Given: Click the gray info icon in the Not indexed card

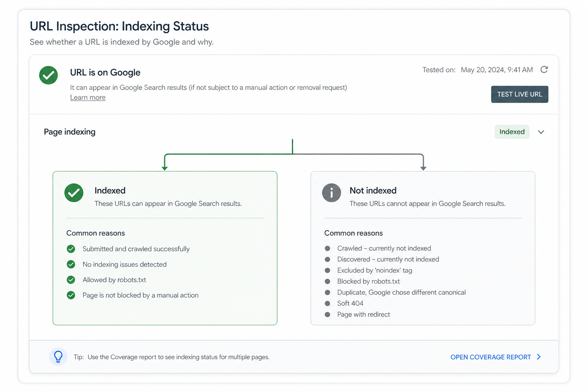Looking at the screenshot, I should coord(332,193).
